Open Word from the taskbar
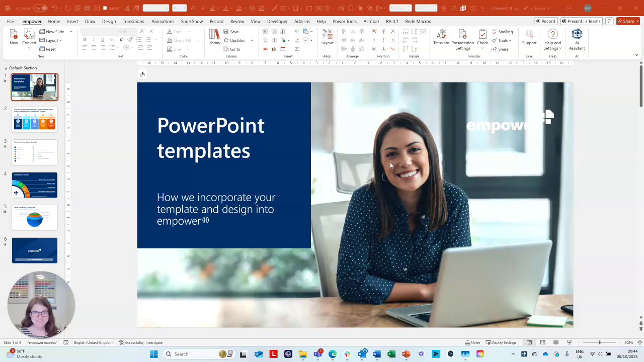 (376, 354)
